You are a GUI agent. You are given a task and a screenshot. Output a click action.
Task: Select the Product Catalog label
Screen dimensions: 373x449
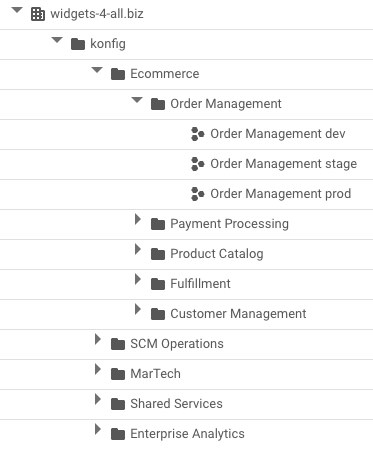pos(217,254)
